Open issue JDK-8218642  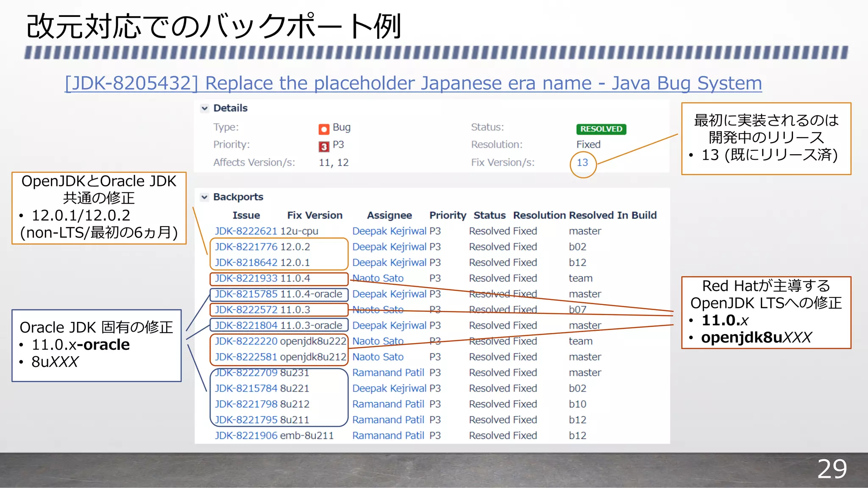(x=246, y=263)
